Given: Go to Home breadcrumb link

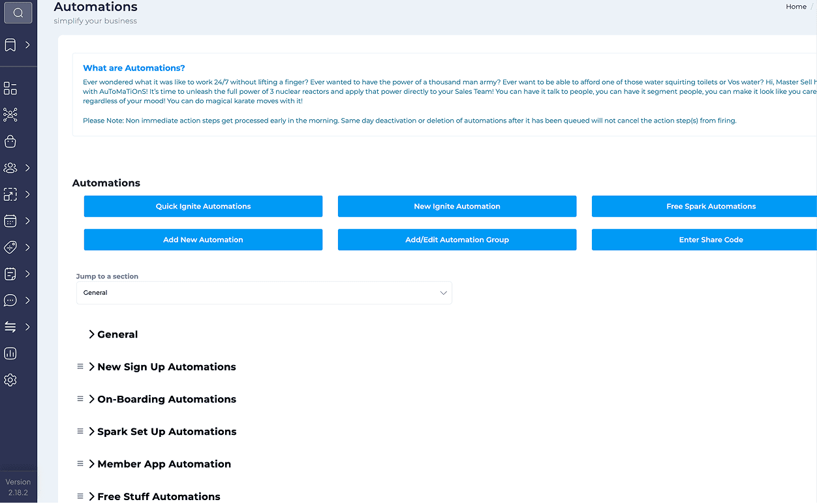Looking at the screenshot, I should 796,7.
